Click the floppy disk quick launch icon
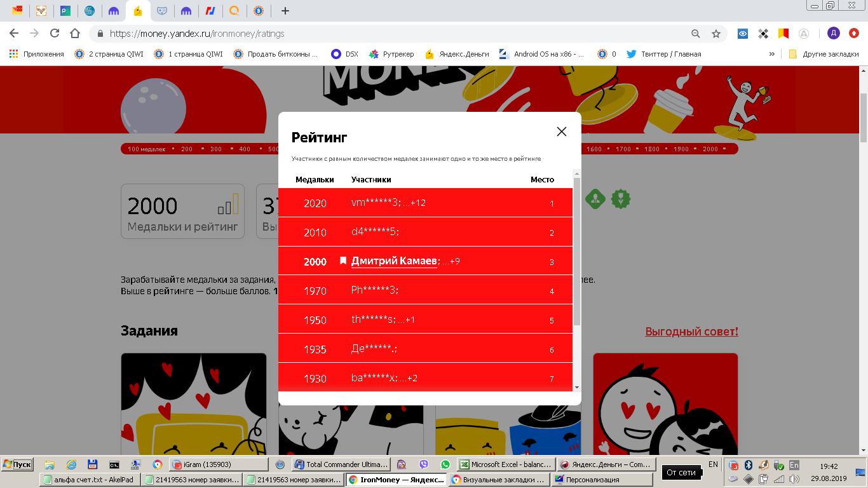868x488 pixels. pyautogui.click(x=92, y=464)
